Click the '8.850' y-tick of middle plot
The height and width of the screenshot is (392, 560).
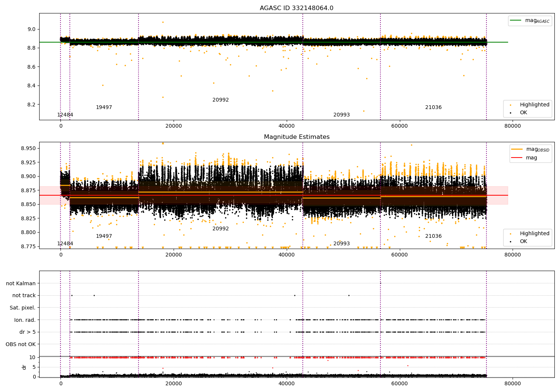28,204
